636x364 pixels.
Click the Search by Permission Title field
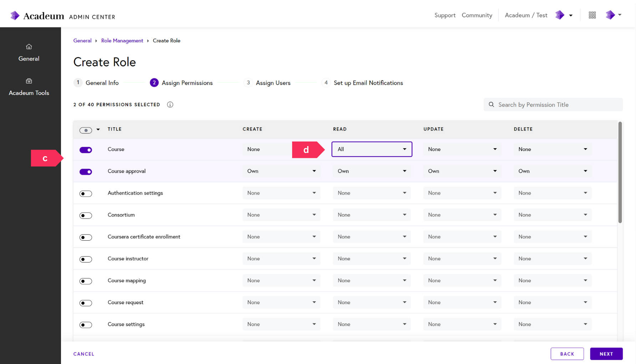553,104
